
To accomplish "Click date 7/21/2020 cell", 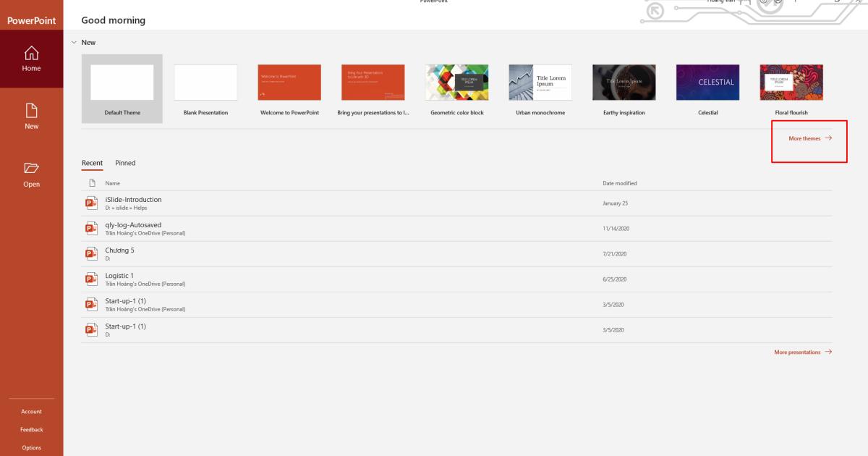I will click(615, 254).
